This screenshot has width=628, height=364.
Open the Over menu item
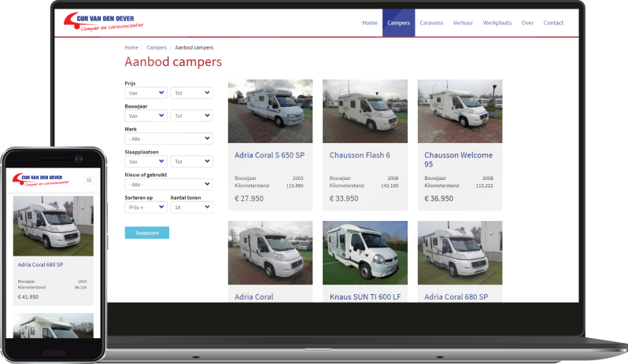pyautogui.click(x=527, y=23)
